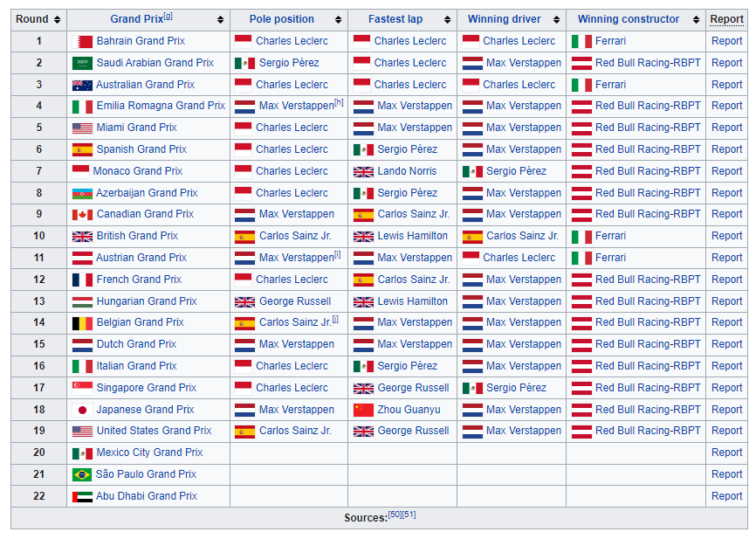This screenshot has height=539, width=756.
Task: Click the Dutch flag beside Dutch Grand Prix
Action: pyautogui.click(x=82, y=345)
